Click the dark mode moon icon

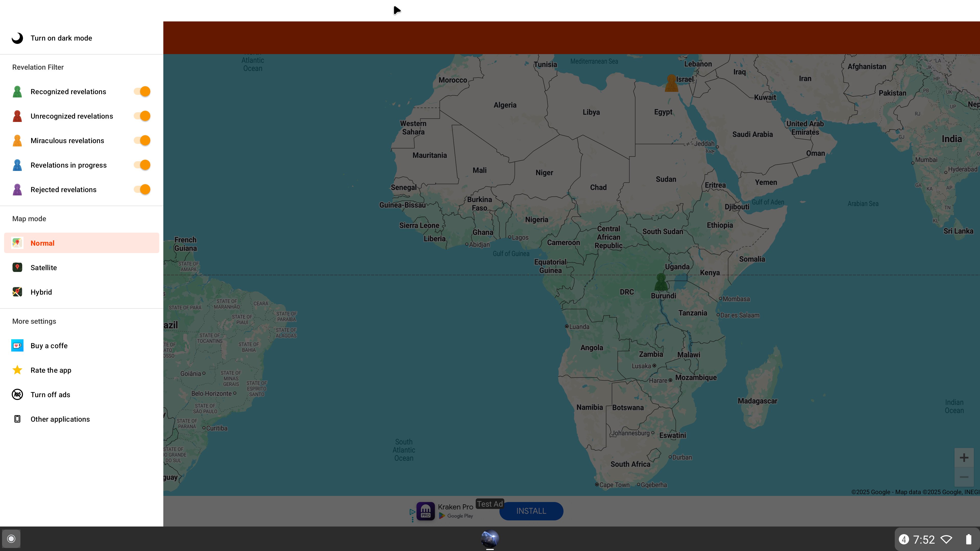pos(17,38)
